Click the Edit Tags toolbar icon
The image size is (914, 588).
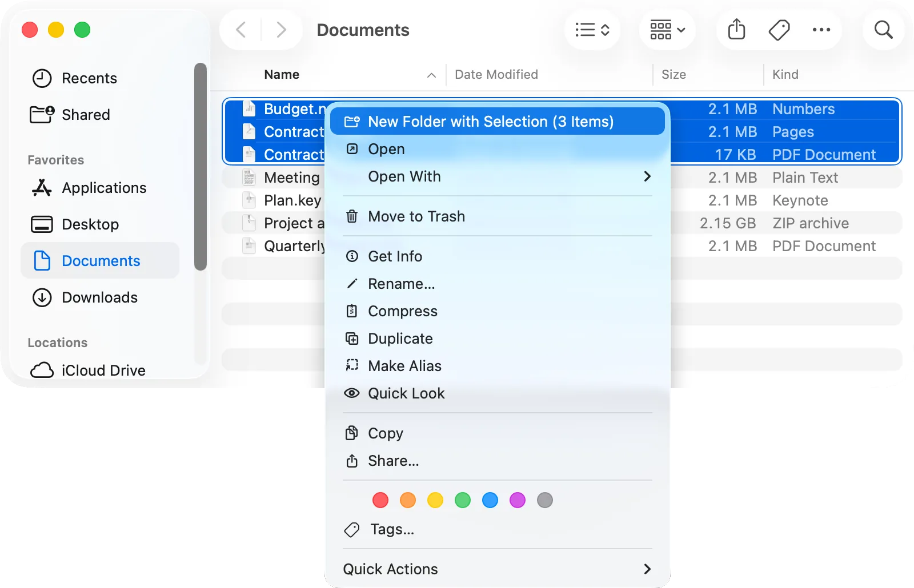[779, 30]
